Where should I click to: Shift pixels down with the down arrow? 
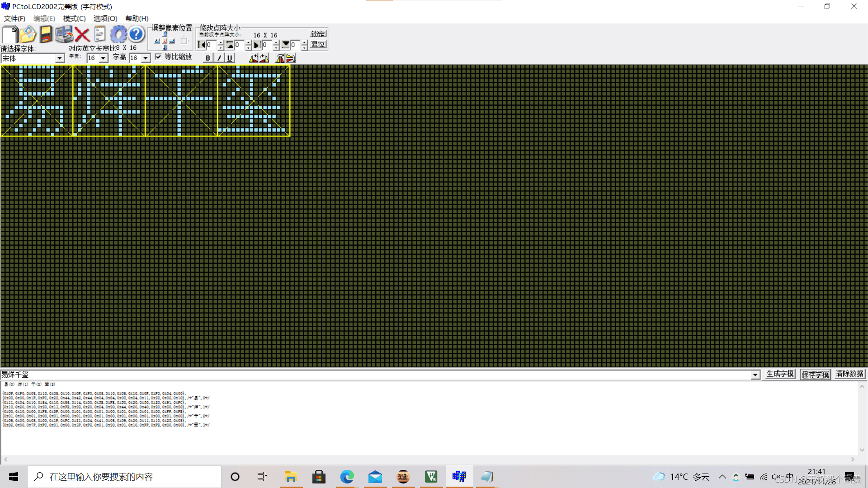(x=165, y=47)
